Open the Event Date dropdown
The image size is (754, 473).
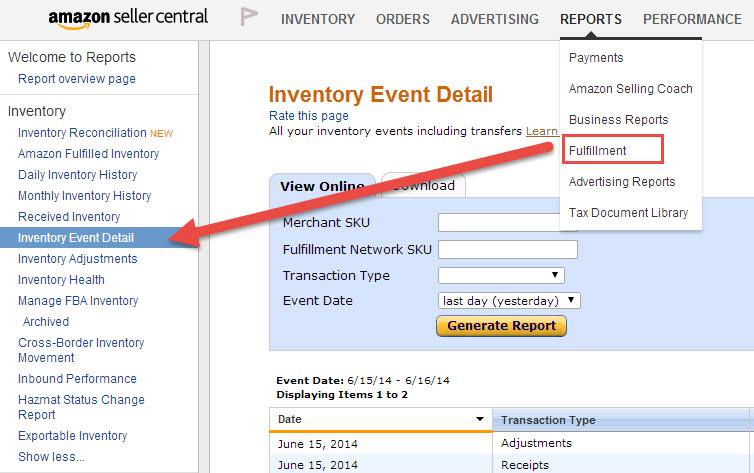pos(509,301)
